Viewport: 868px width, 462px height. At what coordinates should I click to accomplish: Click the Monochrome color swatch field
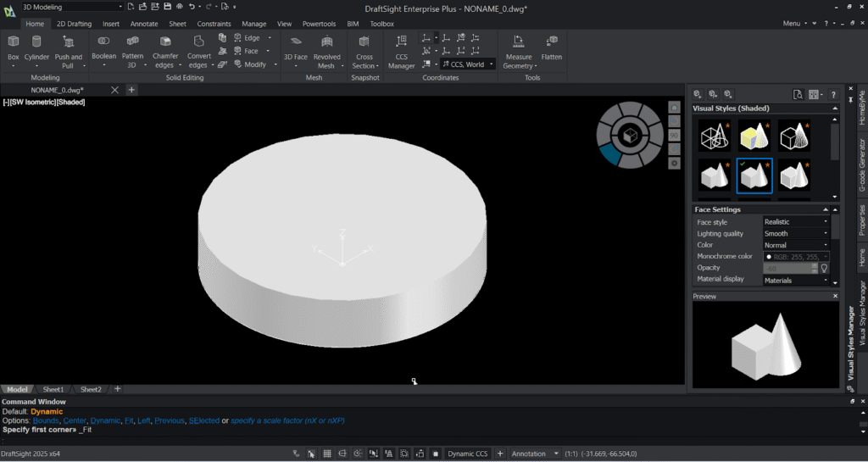795,256
